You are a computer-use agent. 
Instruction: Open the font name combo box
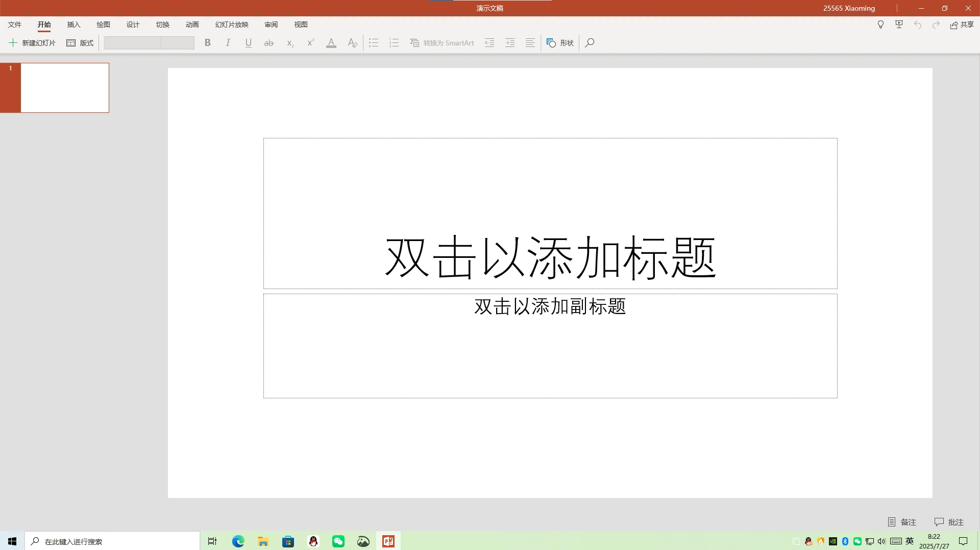click(x=132, y=43)
